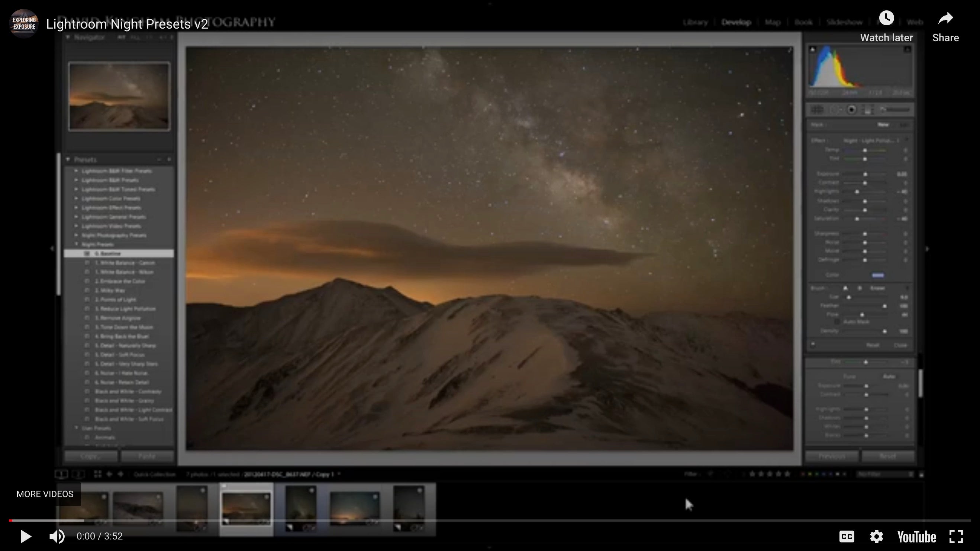Screen dimensions: 980x551
Task: Click the Previous button
Action: tap(832, 456)
